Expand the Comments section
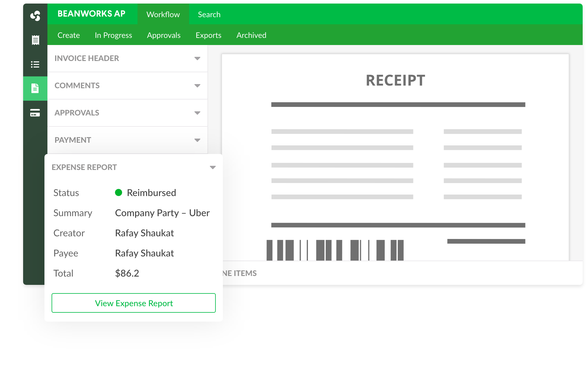The width and height of the screenshot is (588, 366). [197, 86]
